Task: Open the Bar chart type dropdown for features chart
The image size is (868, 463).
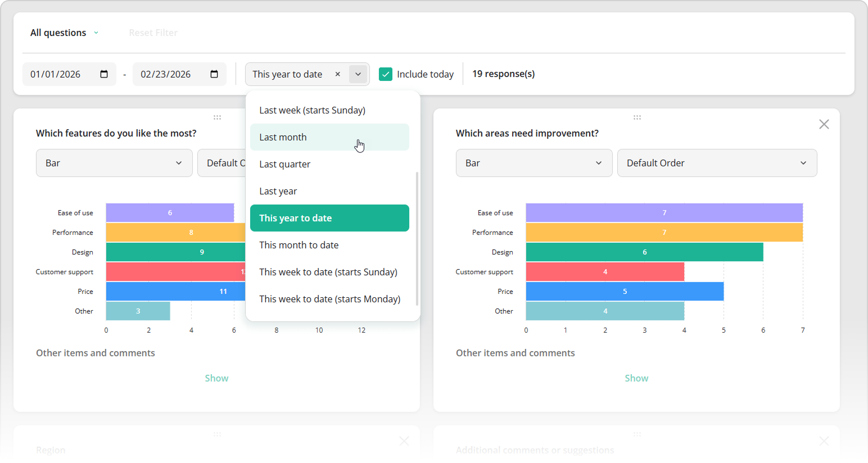Action: coord(114,162)
